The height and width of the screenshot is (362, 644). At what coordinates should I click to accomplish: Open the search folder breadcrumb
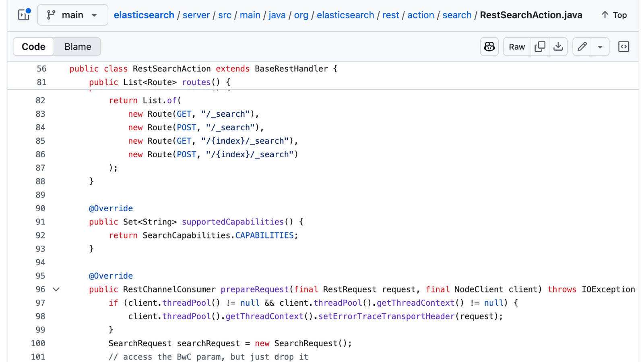457,15
